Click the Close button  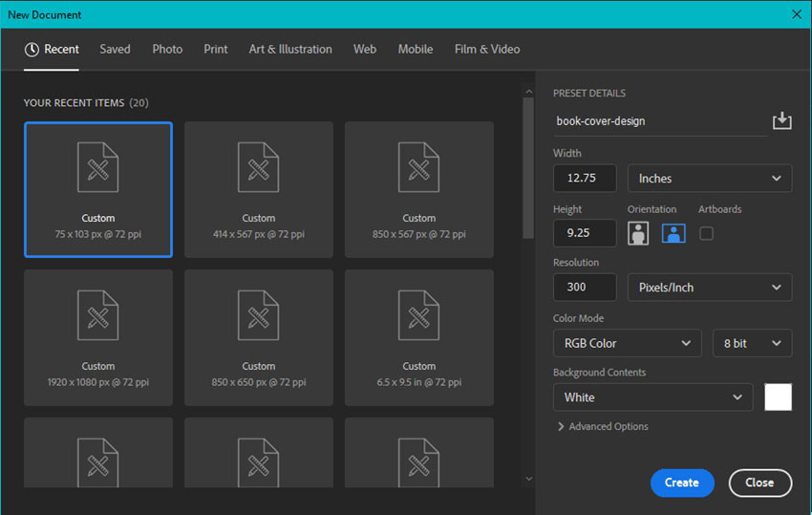pyautogui.click(x=759, y=483)
